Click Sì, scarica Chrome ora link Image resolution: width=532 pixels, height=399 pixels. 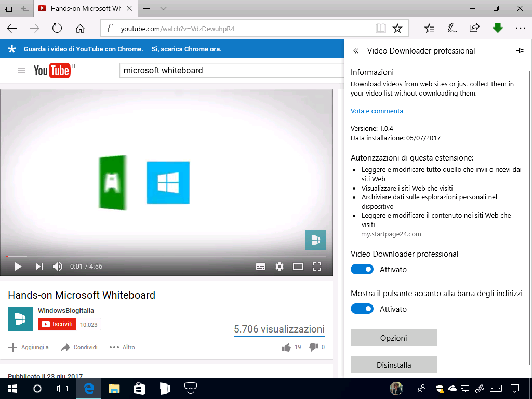click(x=185, y=49)
